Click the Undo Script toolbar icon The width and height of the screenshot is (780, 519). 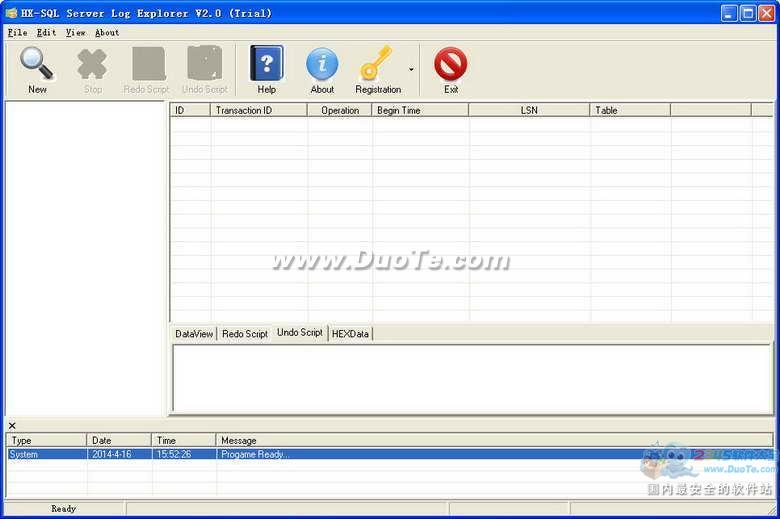pyautogui.click(x=204, y=63)
